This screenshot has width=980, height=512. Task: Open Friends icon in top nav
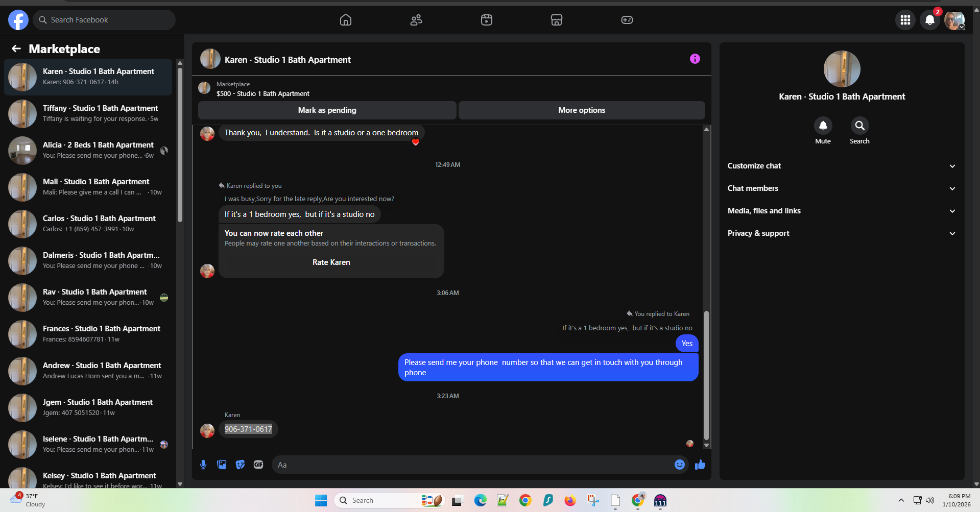(x=416, y=20)
